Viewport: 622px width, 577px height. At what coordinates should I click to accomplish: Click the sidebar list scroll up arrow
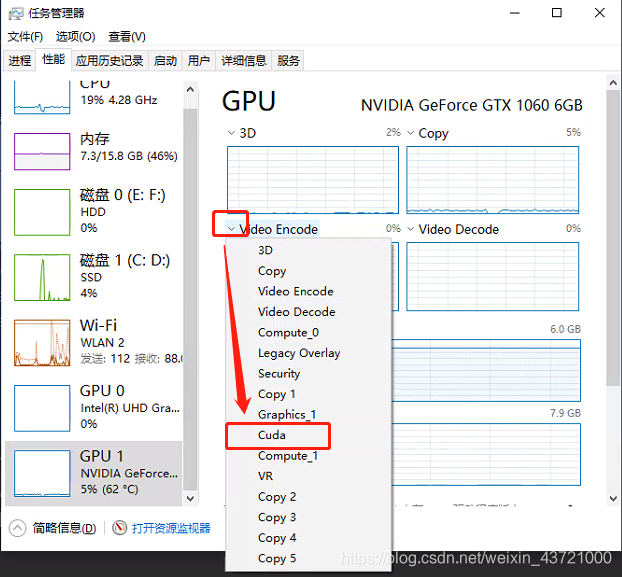point(190,89)
